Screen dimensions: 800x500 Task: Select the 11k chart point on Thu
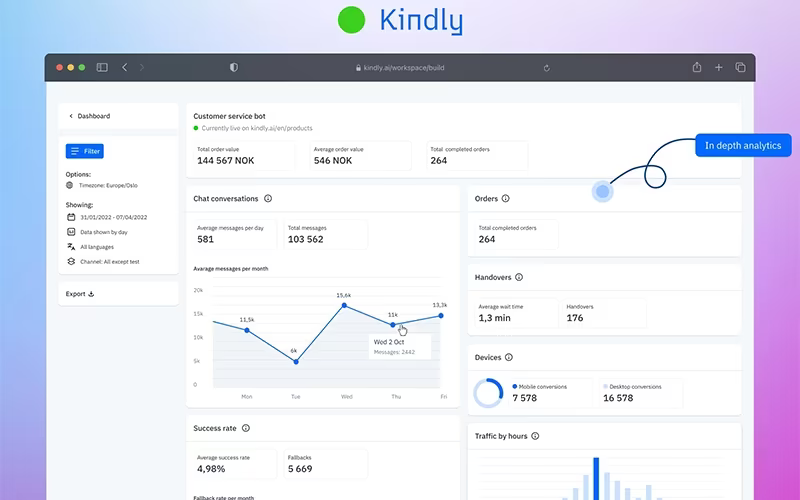pos(393,324)
